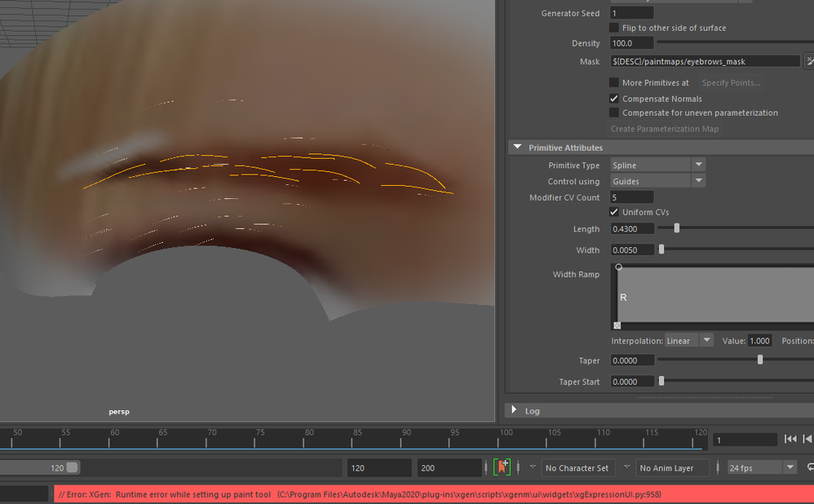
Task: Click the Taper slider handle
Action: (x=760, y=360)
